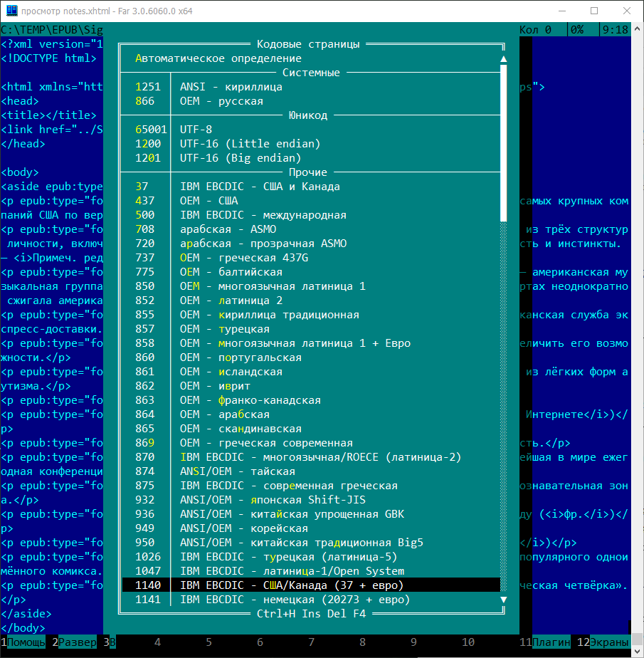Choose OEM скандинавская code page 865
This screenshot has width=644, height=658.
tap(311, 429)
